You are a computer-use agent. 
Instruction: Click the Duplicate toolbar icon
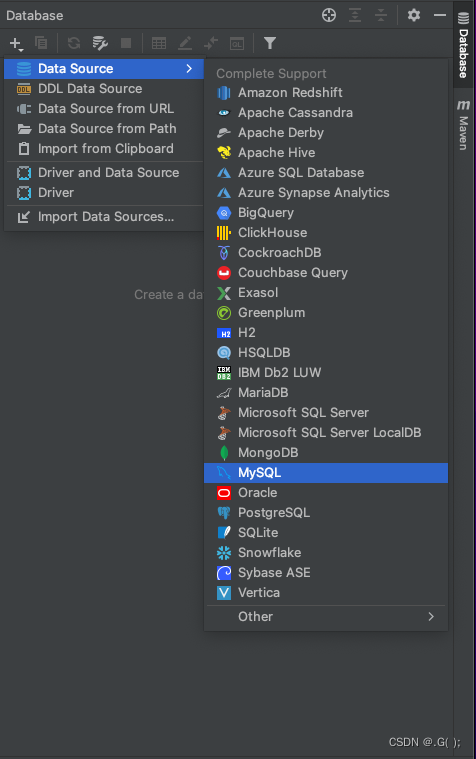[41, 43]
